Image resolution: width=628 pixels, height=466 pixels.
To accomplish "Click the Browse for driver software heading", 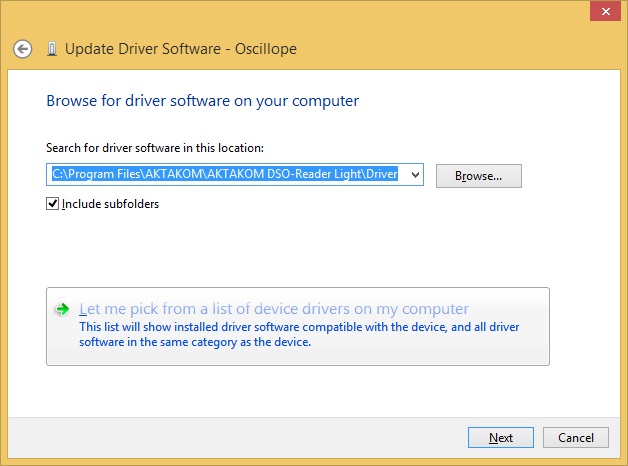I will click(203, 101).
